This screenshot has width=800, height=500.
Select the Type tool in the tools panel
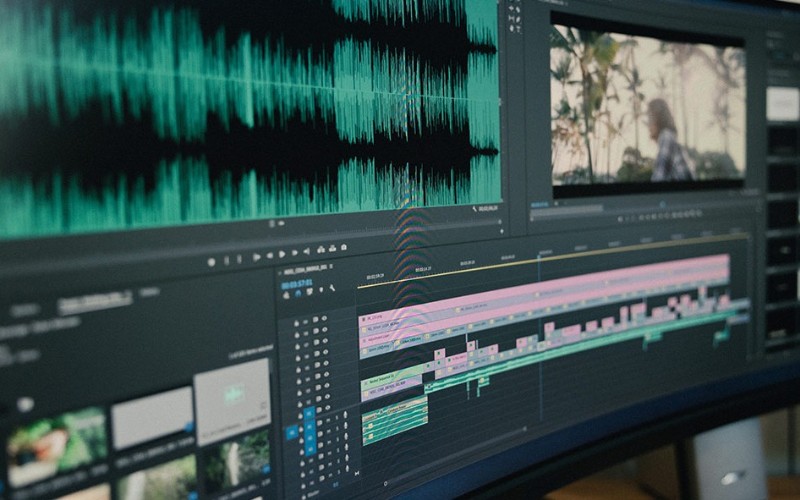coord(518,30)
